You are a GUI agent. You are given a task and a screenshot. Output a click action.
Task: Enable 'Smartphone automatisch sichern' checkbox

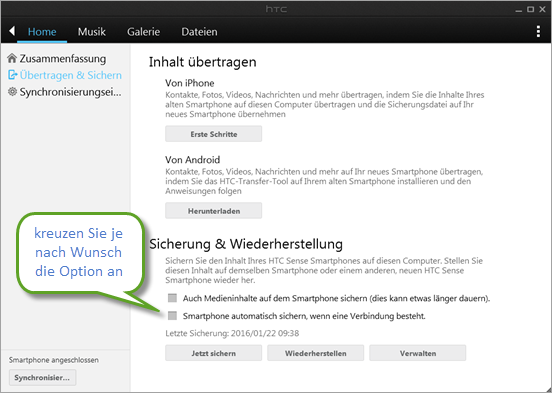(x=172, y=315)
